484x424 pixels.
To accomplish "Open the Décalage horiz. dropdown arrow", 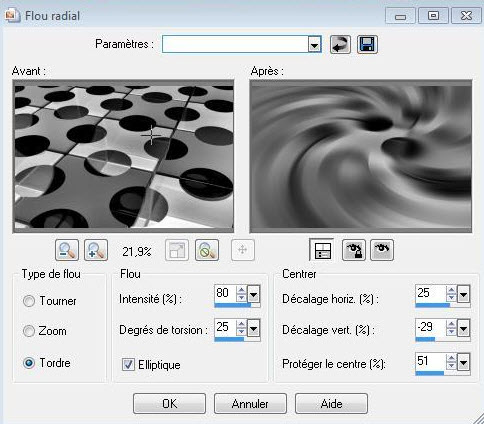I will point(464,294).
